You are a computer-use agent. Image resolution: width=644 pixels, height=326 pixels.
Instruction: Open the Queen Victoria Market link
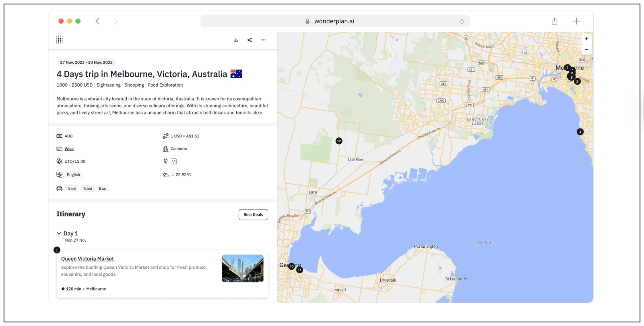[x=87, y=259]
